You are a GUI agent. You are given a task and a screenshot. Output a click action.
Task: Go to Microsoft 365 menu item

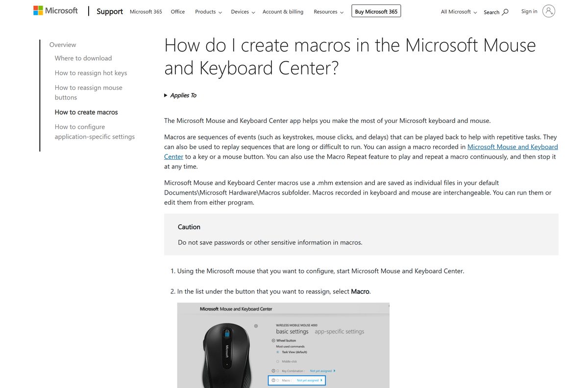coord(146,12)
